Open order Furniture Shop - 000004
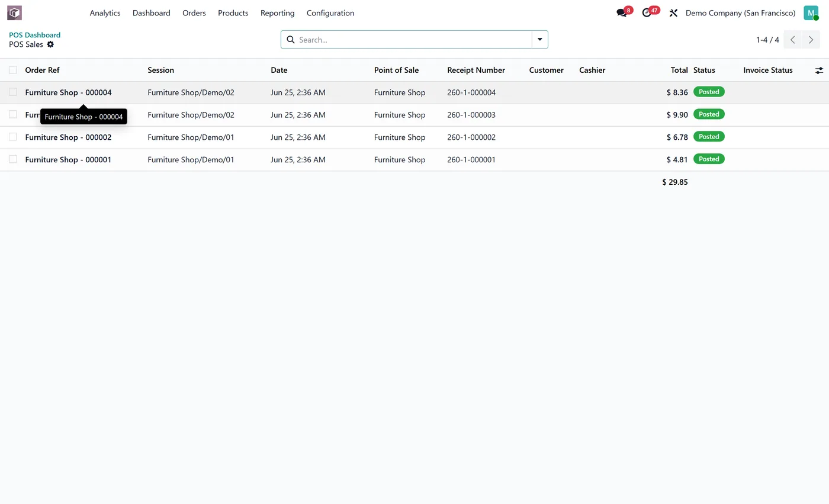Viewport: 829px width, 504px height. (68, 92)
